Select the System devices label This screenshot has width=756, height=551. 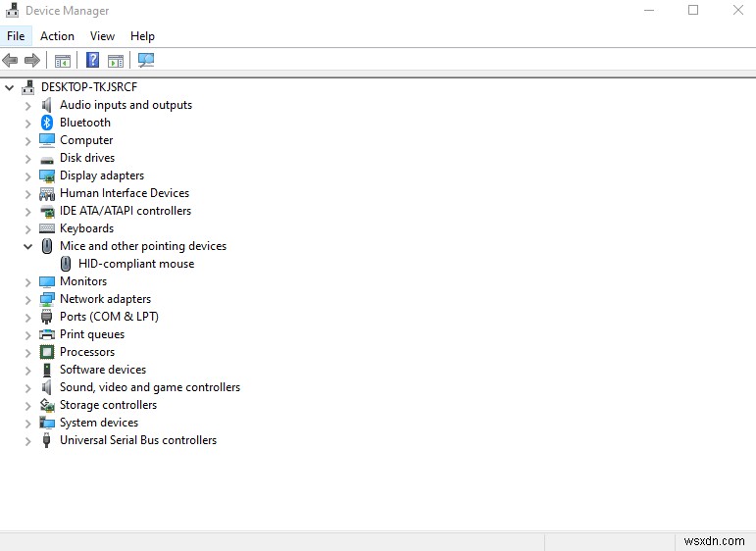99,423
